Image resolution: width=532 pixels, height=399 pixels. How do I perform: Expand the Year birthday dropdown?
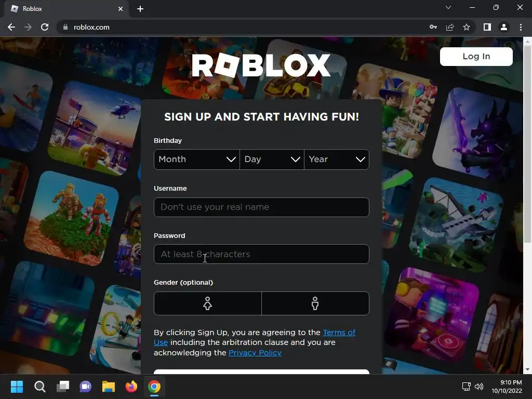tap(337, 159)
